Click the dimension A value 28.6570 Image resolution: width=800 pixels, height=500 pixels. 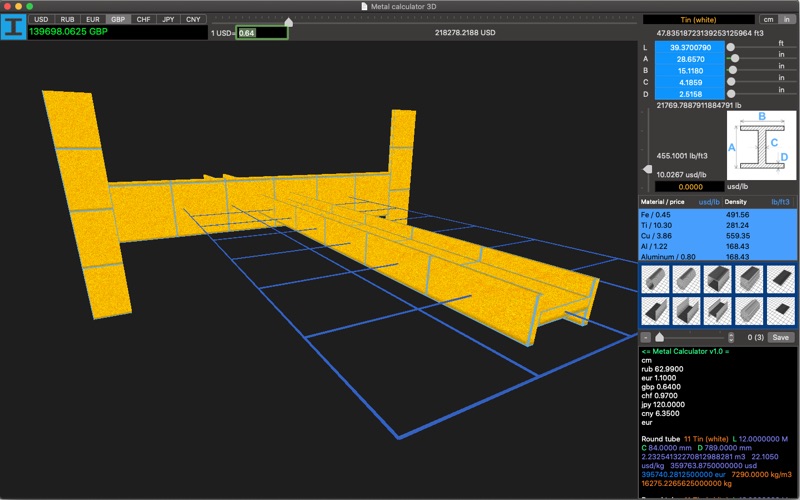tap(690, 59)
